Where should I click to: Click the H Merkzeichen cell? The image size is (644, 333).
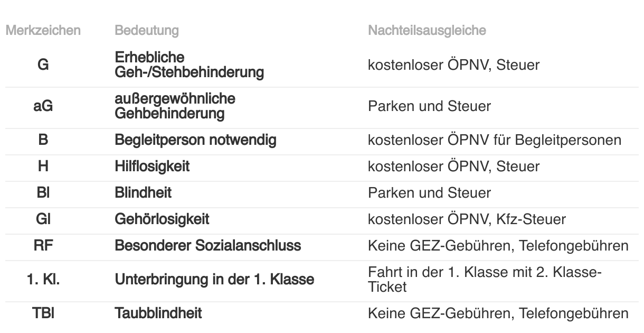click(x=43, y=166)
